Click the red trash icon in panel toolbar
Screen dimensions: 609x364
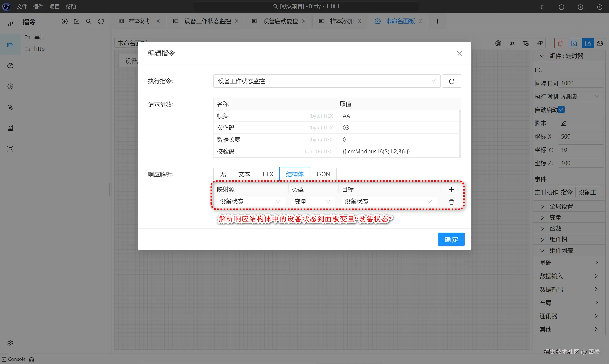[560, 43]
